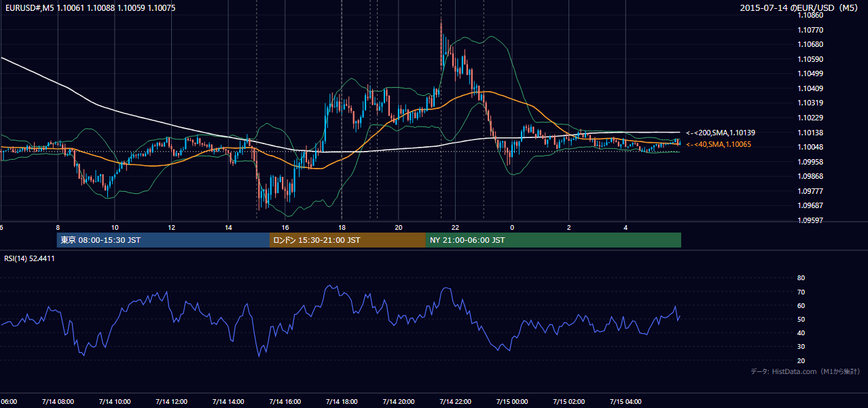This screenshot has height=408, width=868.
Task: Click price axis value 1.09868
Action: coord(810,177)
